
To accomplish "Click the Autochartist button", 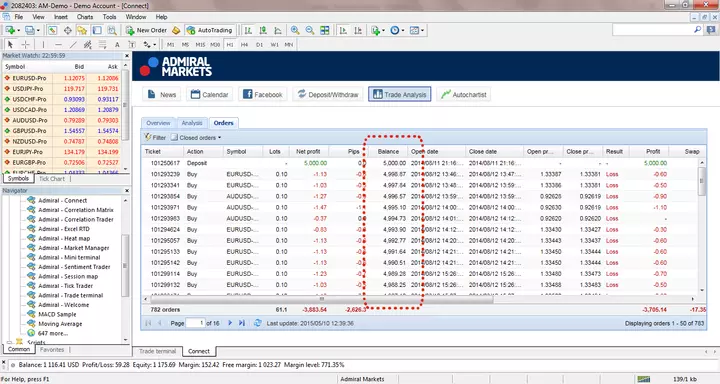I will point(464,95).
